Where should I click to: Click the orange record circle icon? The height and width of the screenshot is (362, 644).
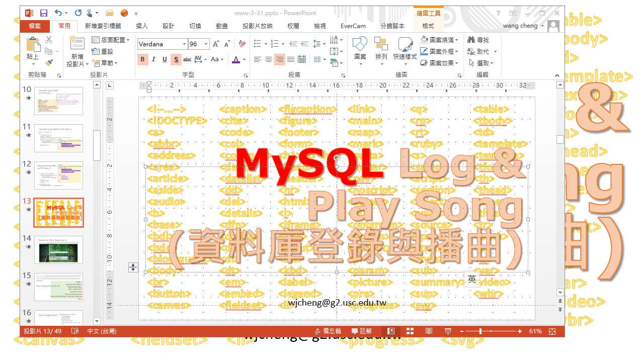click(x=124, y=13)
